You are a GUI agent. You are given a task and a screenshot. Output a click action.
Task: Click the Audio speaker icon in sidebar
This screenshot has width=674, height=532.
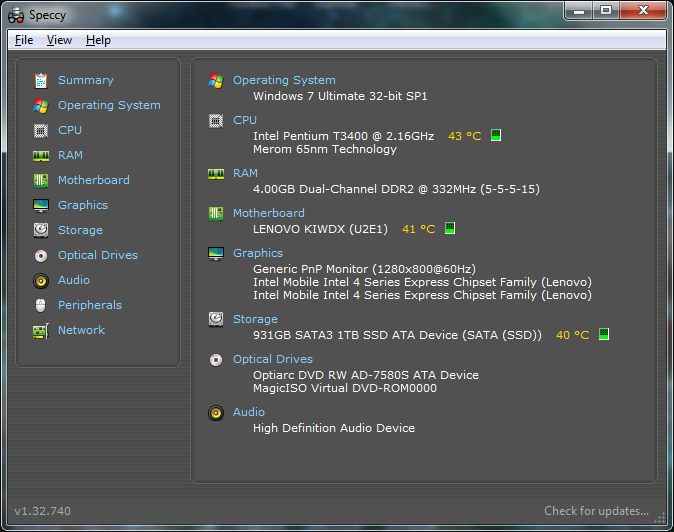[x=41, y=281]
